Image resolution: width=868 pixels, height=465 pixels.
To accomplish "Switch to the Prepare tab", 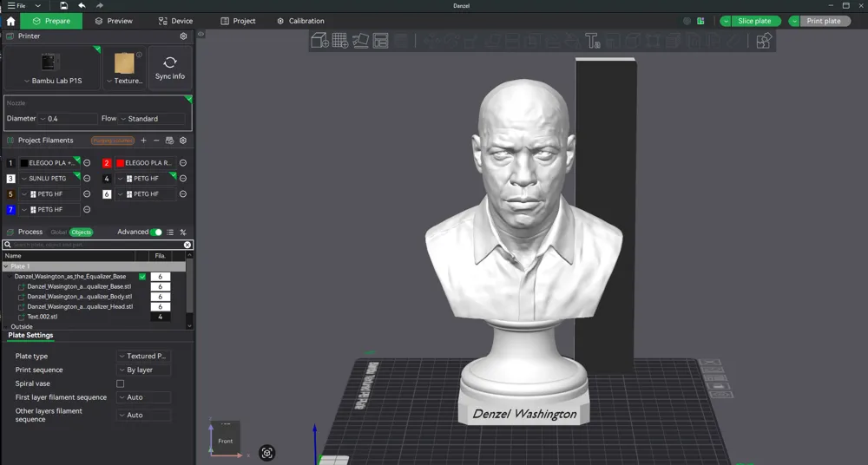I will click(x=51, y=21).
